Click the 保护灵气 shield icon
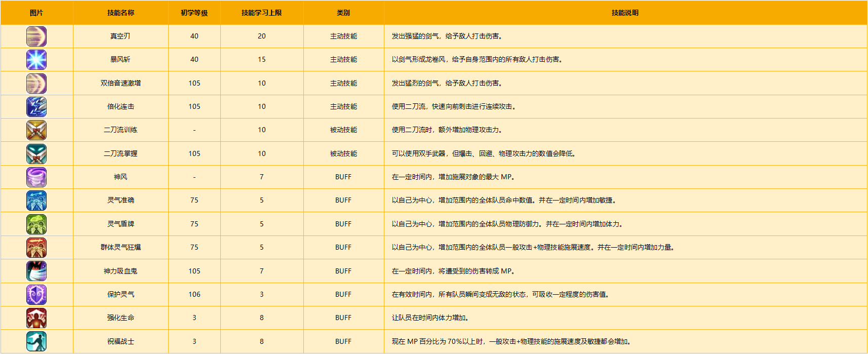Viewport: 868px width, 354px height. click(x=36, y=295)
